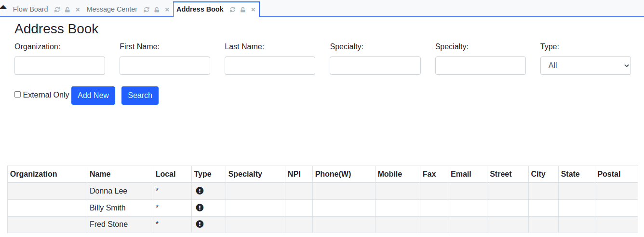
Task: Click the type icon in Donna Lee row
Action: point(200,191)
